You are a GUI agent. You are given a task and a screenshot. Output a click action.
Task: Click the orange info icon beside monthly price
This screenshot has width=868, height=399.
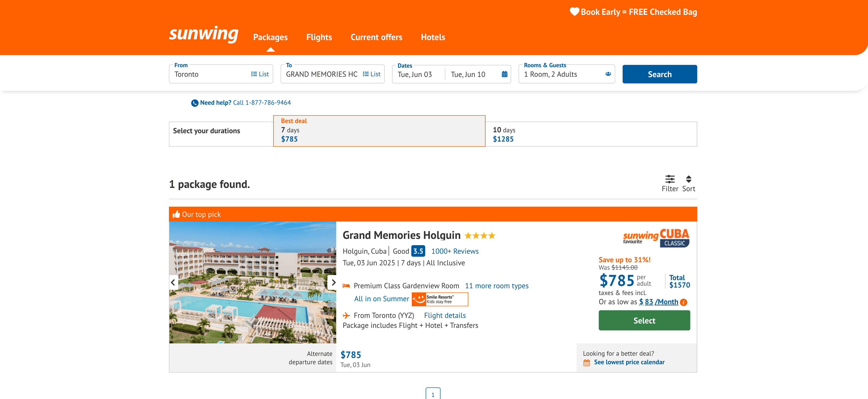[x=683, y=302]
